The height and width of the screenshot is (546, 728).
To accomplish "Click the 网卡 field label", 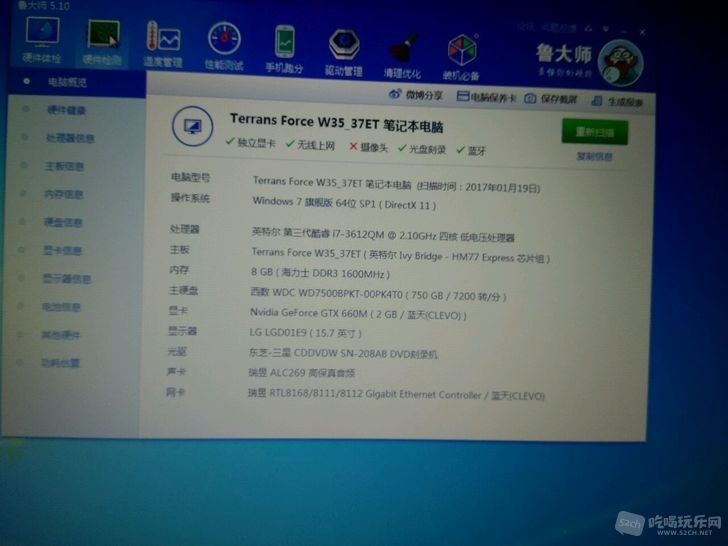I will [176, 393].
